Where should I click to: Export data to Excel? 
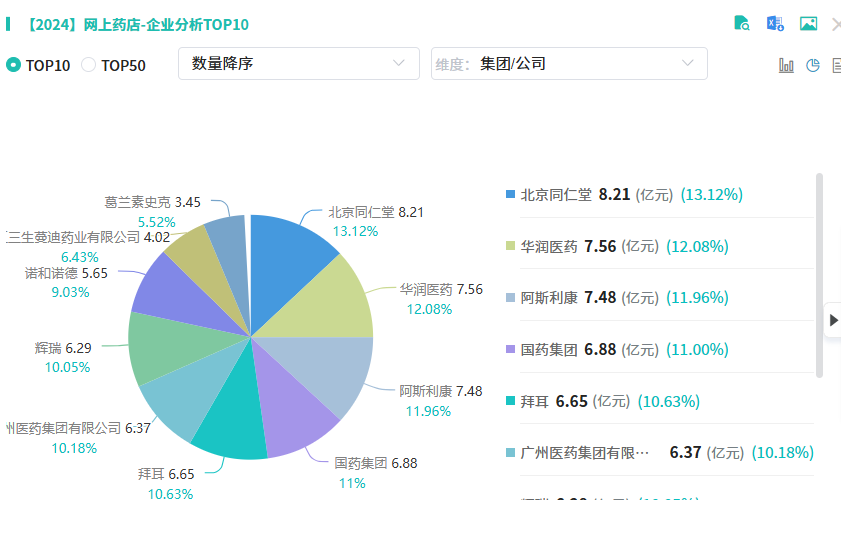pyautogui.click(x=775, y=24)
